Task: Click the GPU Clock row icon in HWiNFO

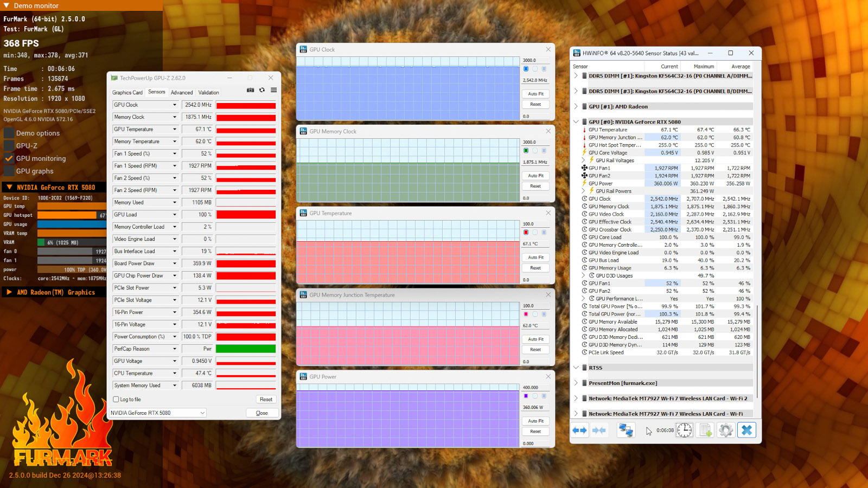Action: tap(585, 199)
